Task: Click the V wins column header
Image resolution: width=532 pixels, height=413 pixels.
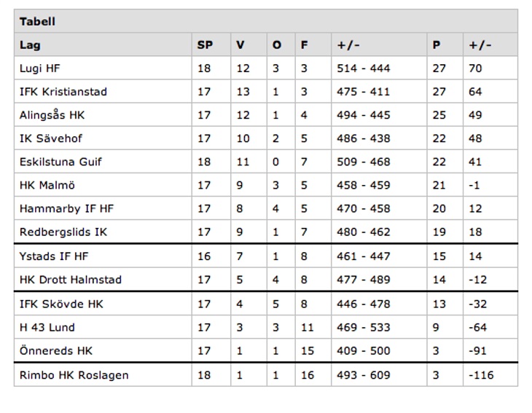Action: [240, 45]
